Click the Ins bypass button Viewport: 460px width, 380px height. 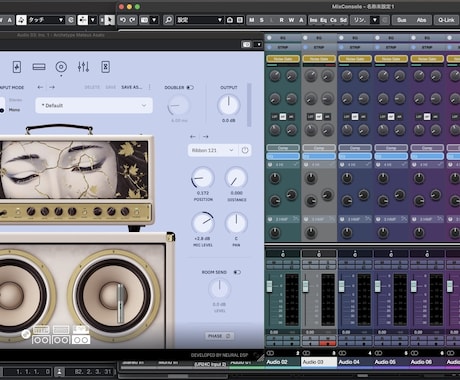click(x=314, y=20)
